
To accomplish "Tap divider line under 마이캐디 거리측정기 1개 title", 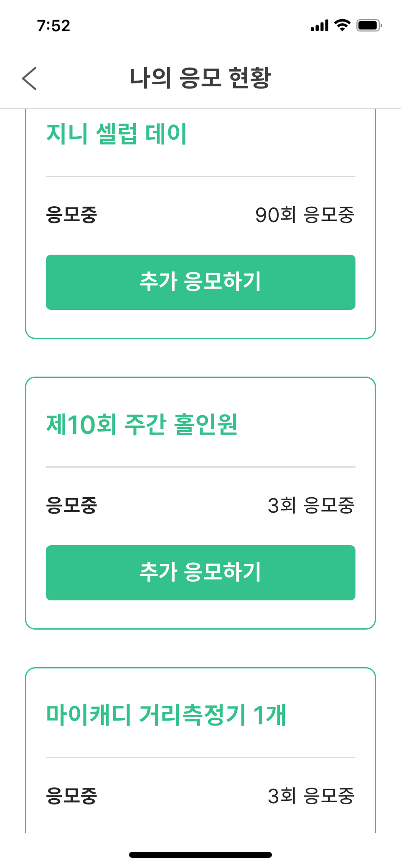I will pos(200,757).
